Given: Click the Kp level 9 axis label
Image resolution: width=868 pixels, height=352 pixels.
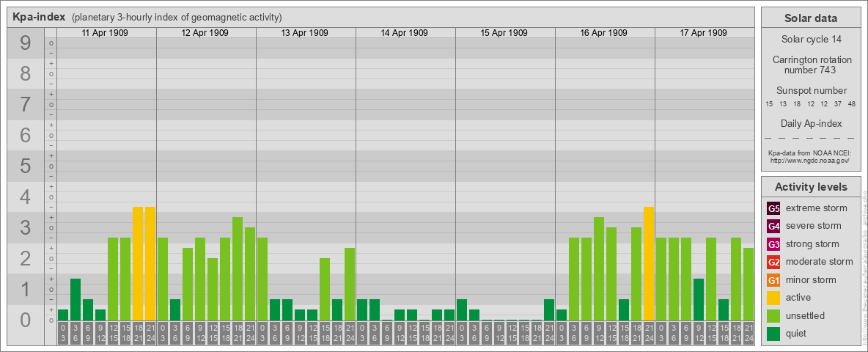Looking at the screenshot, I should pyautogui.click(x=26, y=44).
